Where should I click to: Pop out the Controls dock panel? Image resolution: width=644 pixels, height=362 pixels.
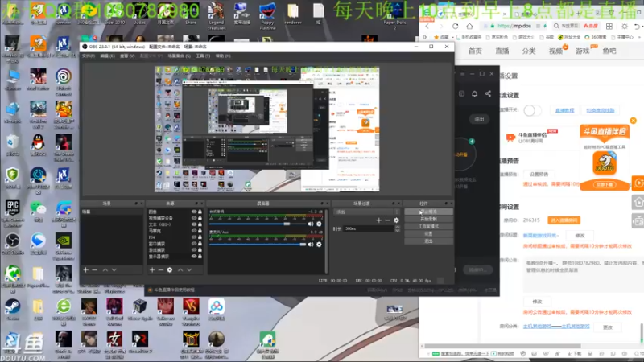[x=446, y=204]
